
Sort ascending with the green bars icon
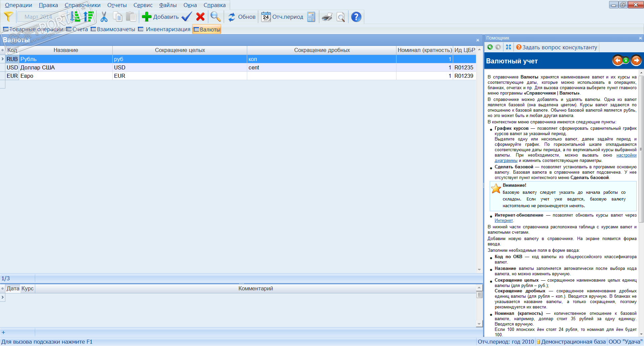click(76, 17)
